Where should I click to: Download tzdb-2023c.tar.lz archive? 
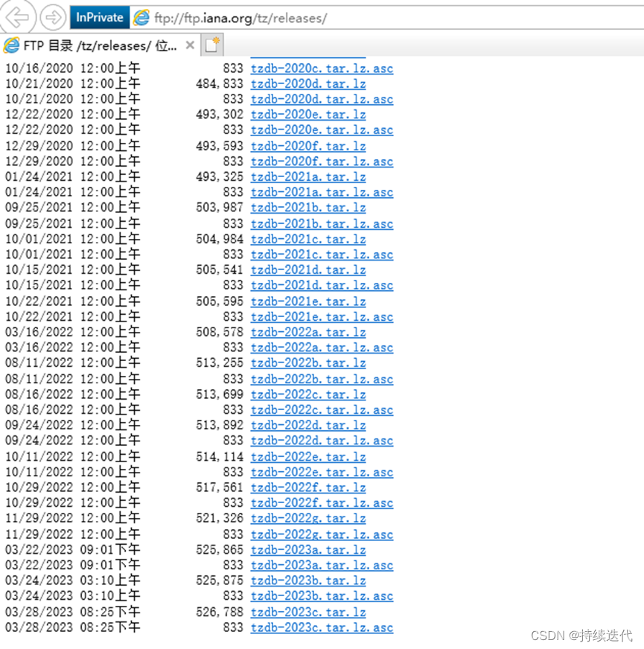click(307, 612)
